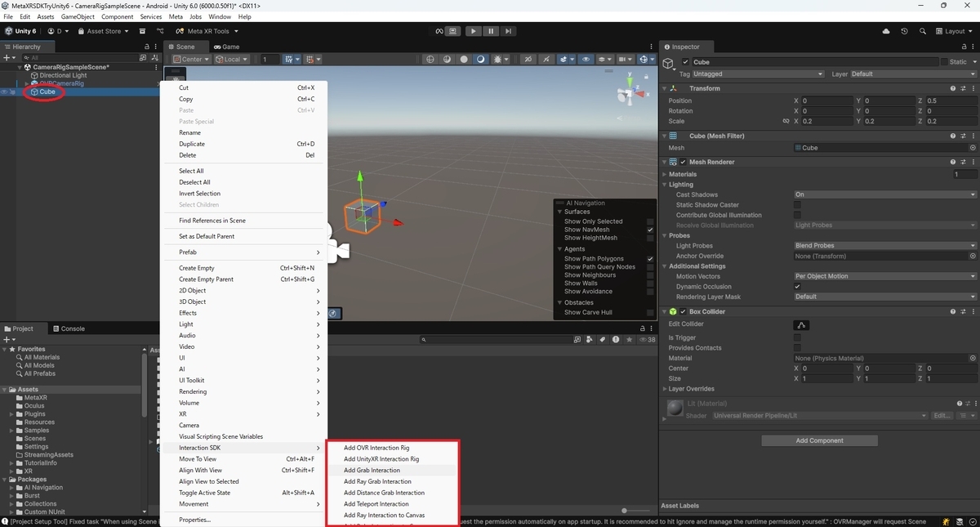Image resolution: width=980 pixels, height=527 pixels.
Task: Toggle the grid snapping icon in Scene toolbar
Action: (x=288, y=59)
